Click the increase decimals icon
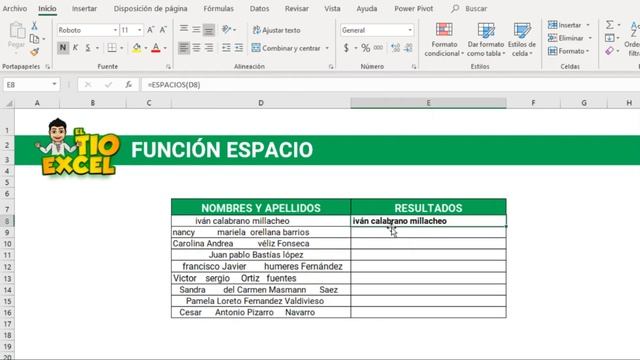Viewport: 640px width, 360px height. [x=395, y=48]
